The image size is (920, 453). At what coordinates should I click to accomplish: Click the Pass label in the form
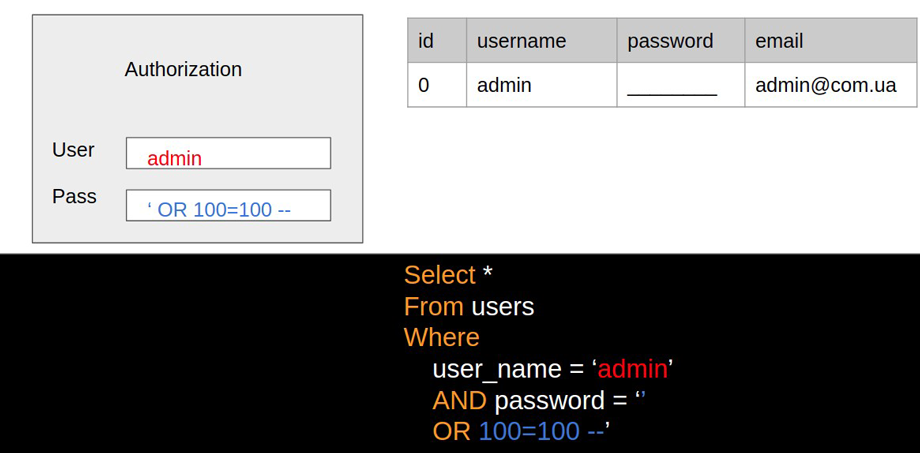pyautogui.click(x=74, y=196)
